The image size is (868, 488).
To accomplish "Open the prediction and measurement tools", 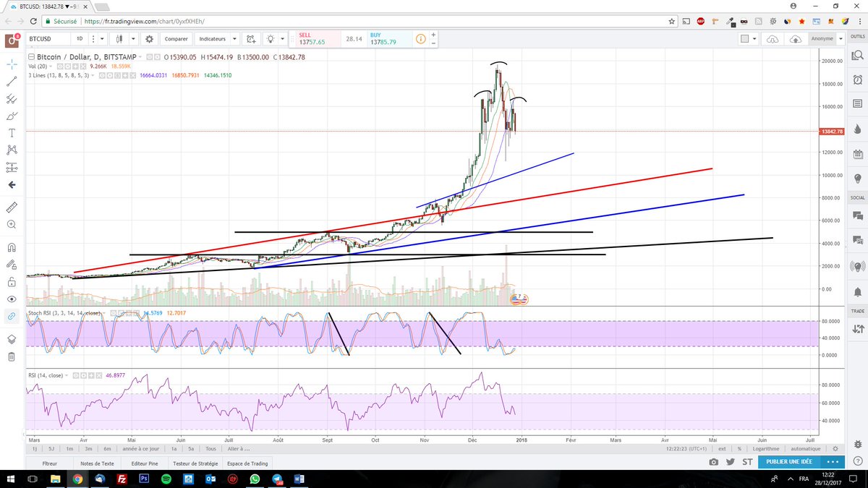I will pyautogui.click(x=12, y=168).
